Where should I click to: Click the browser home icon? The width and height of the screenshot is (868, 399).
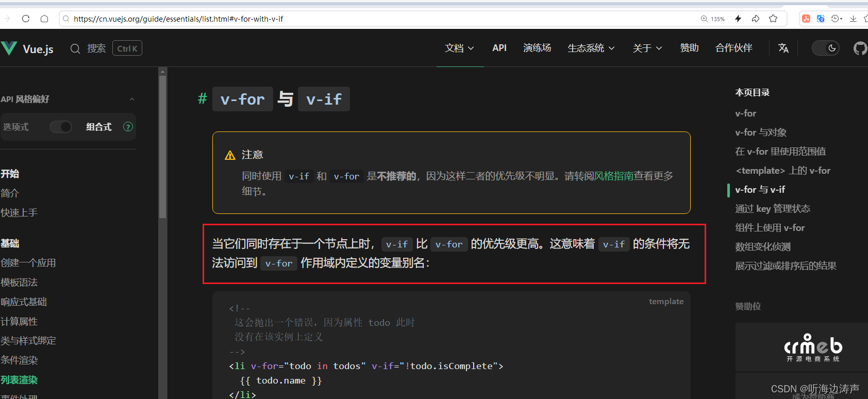(44, 19)
